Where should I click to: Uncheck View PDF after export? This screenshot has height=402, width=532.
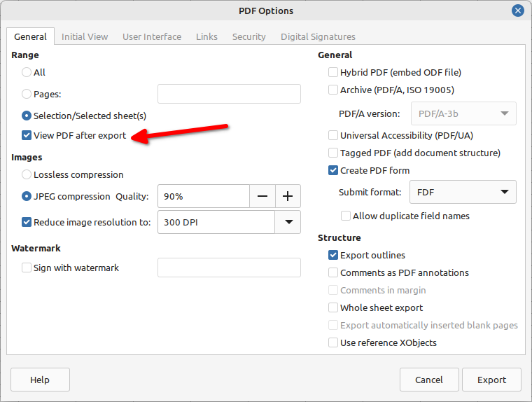coord(27,135)
